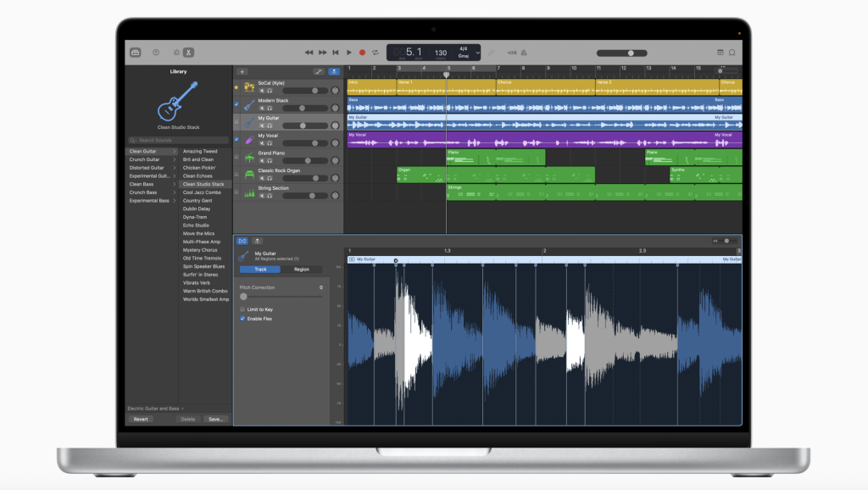Enable the metronome icon in the toolbar
The image size is (868, 490).
pos(524,53)
